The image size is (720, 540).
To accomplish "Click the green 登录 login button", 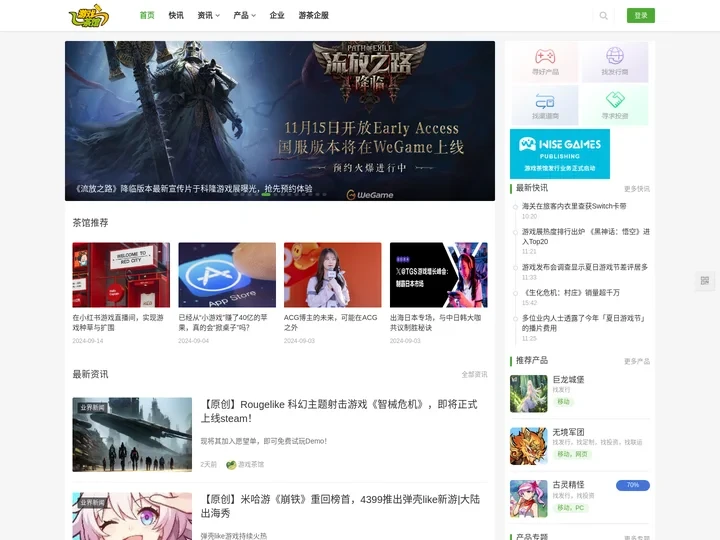I will coord(641,16).
